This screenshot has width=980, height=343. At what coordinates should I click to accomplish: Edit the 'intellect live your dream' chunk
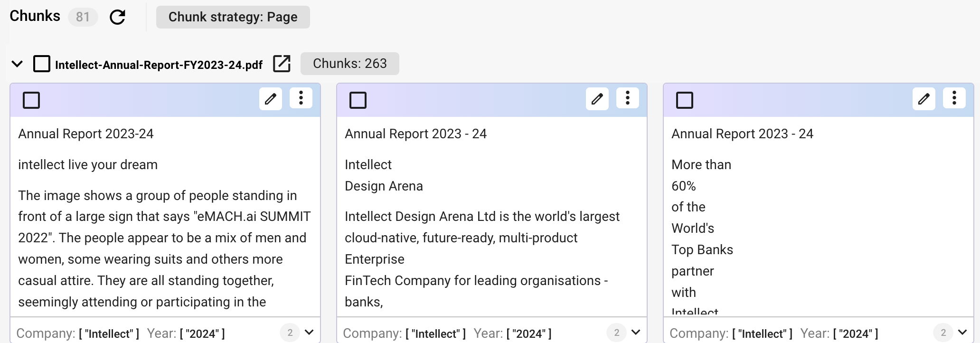(x=271, y=99)
